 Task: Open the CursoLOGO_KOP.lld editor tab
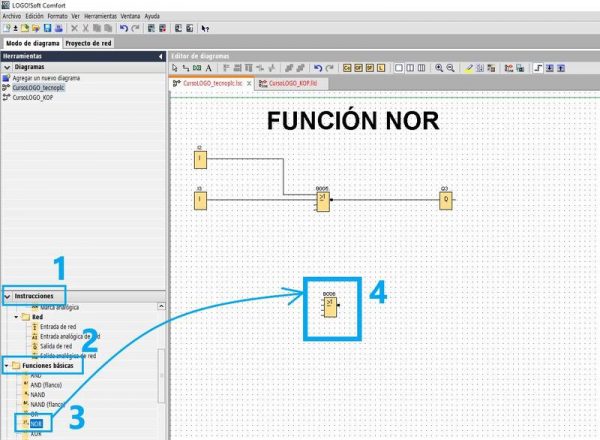tap(289, 84)
